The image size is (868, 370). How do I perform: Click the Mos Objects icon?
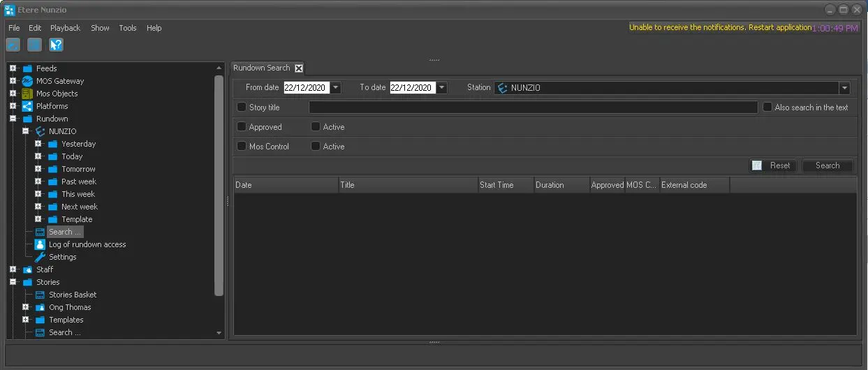coord(27,94)
